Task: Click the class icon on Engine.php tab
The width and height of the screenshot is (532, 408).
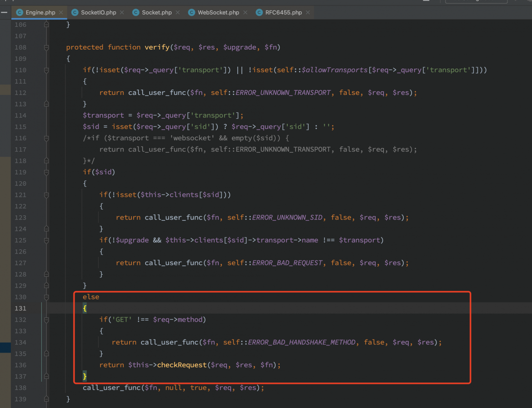Action: 20,12
